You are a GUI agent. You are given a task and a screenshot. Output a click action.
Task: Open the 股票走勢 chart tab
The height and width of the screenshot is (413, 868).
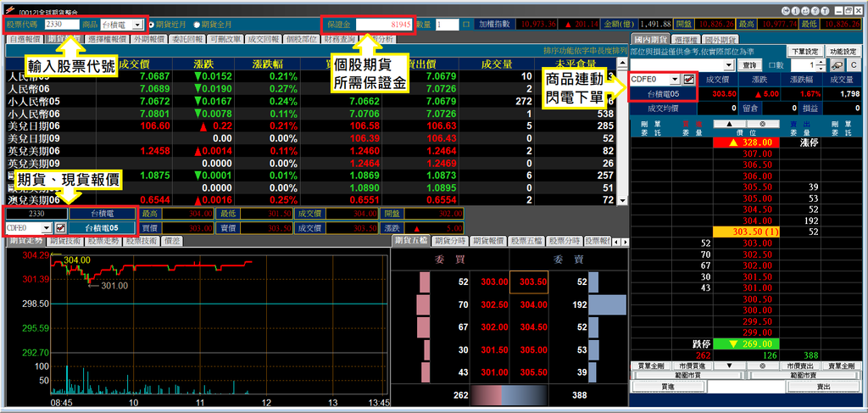103,241
